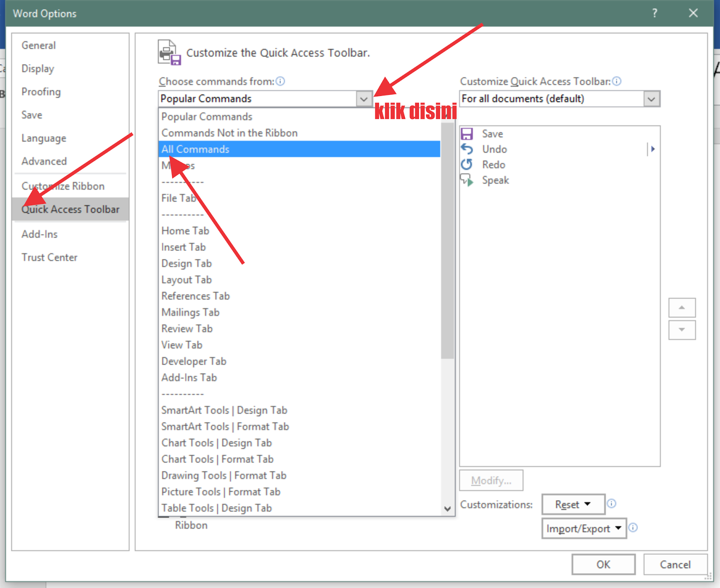Viewport: 720px width, 588px height.
Task: Click the Undo arrow icon
Action: (x=467, y=149)
